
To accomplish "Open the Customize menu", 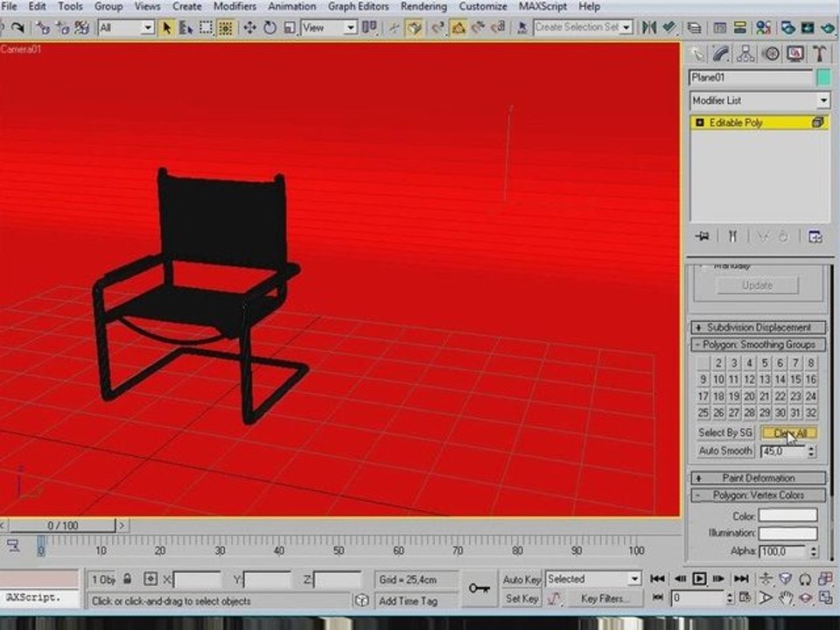I will coord(483,6).
